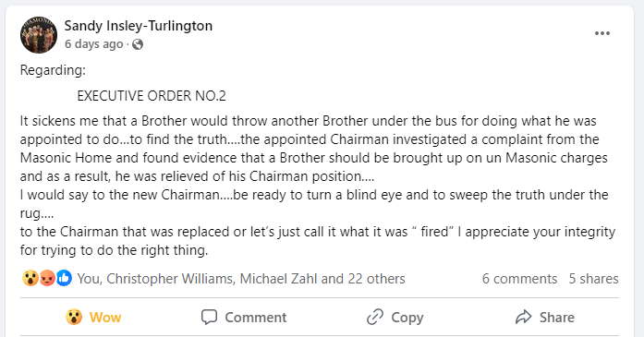This screenshot has width=644, height=337.
Task: Open the '6 days ago' timestamp link
Action: [94, 44]
